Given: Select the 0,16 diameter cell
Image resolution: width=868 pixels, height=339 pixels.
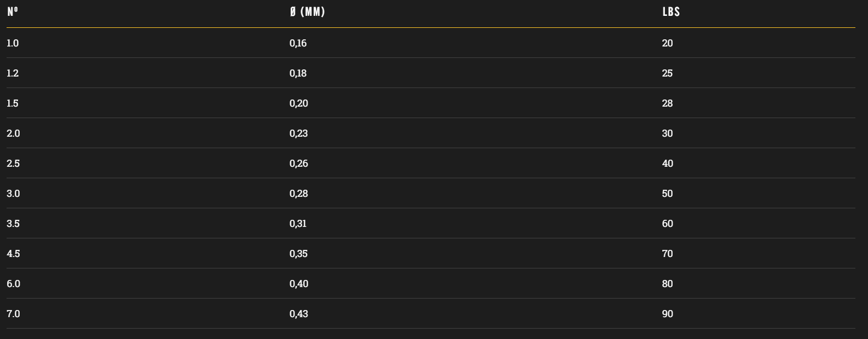Looking at the screenshot, I should click(x=298, y=43).
